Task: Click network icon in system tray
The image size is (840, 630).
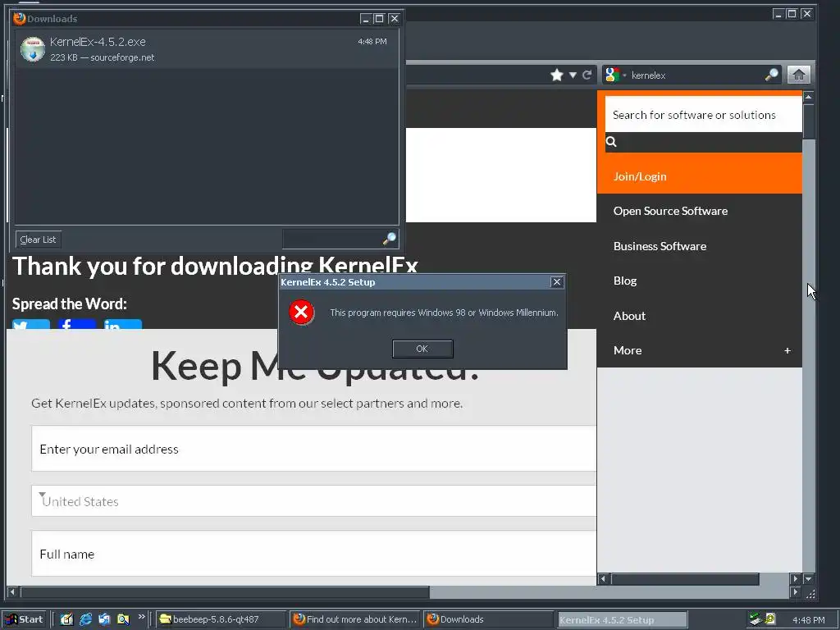Action: pos(756,619)
